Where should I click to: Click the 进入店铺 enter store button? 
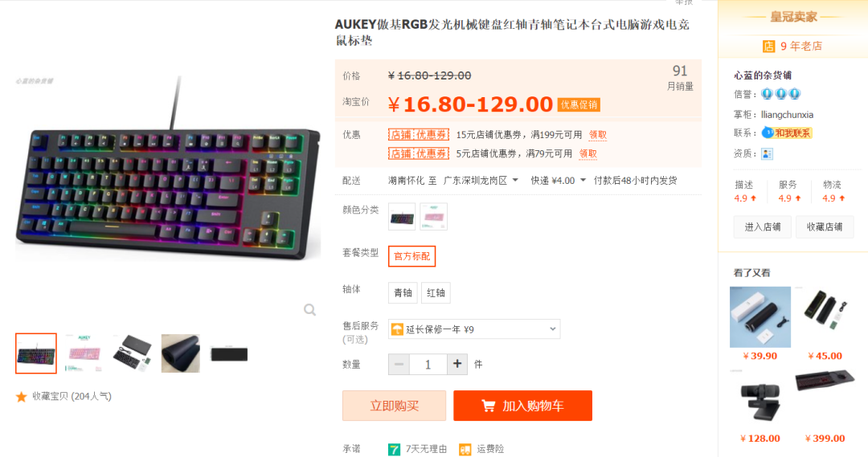tap(762, 226)
